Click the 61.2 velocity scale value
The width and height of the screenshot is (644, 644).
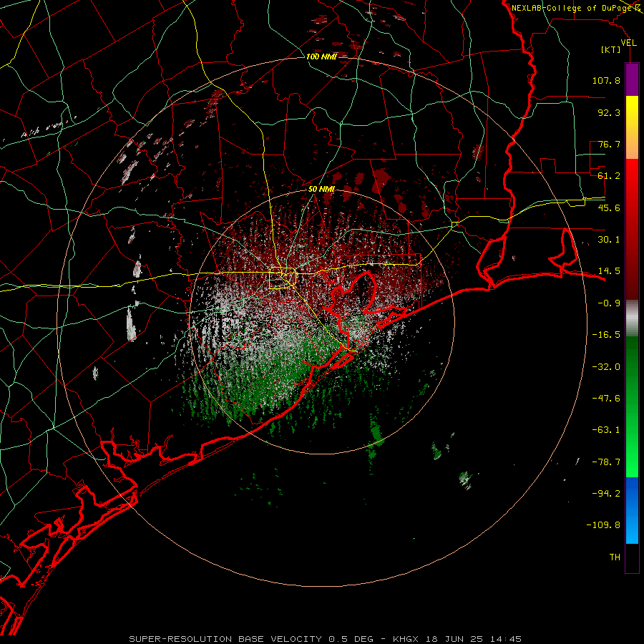click(x=609, y=176)
